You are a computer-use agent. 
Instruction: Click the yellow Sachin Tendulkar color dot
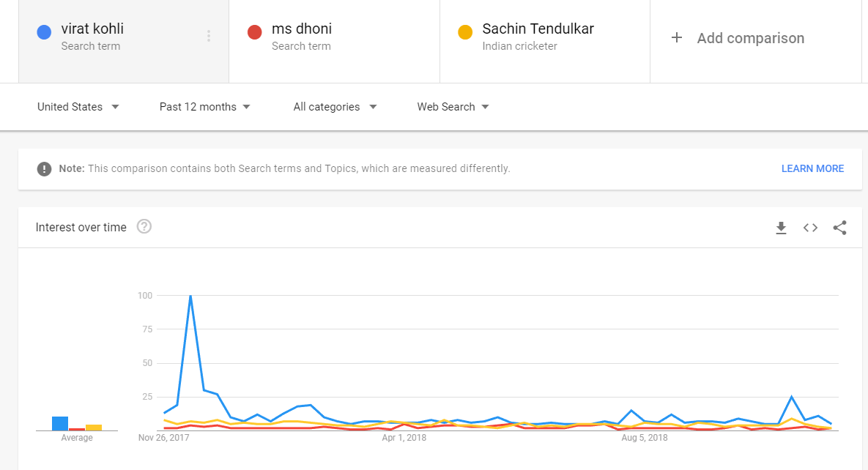(465, 32)
